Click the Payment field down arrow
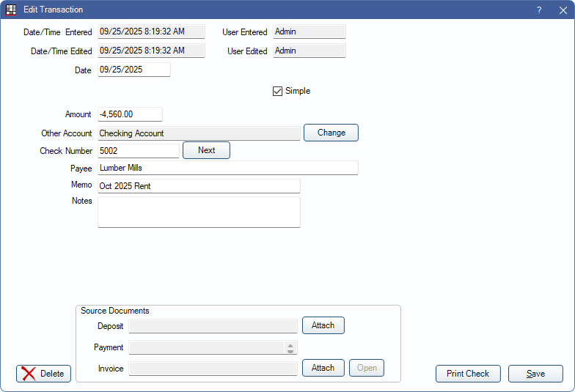Viewport: 575px width, 392px height. [290, 351]
